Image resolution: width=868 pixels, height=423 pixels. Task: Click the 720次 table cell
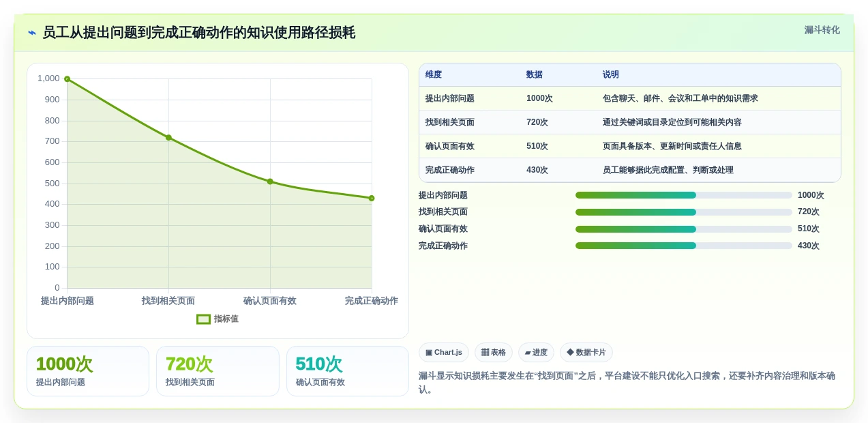(x=537, y=122)
